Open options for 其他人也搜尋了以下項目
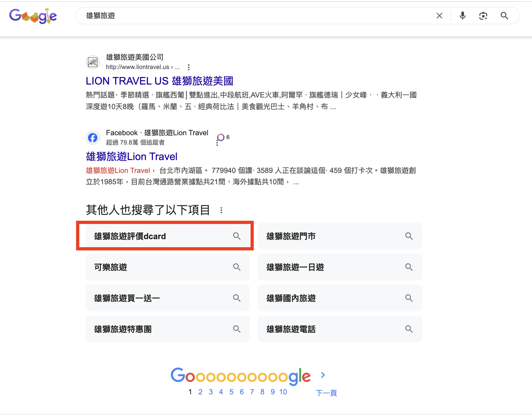Image resolution: width=532 pixels, height=415 pixels. click(x=221, y=210)
